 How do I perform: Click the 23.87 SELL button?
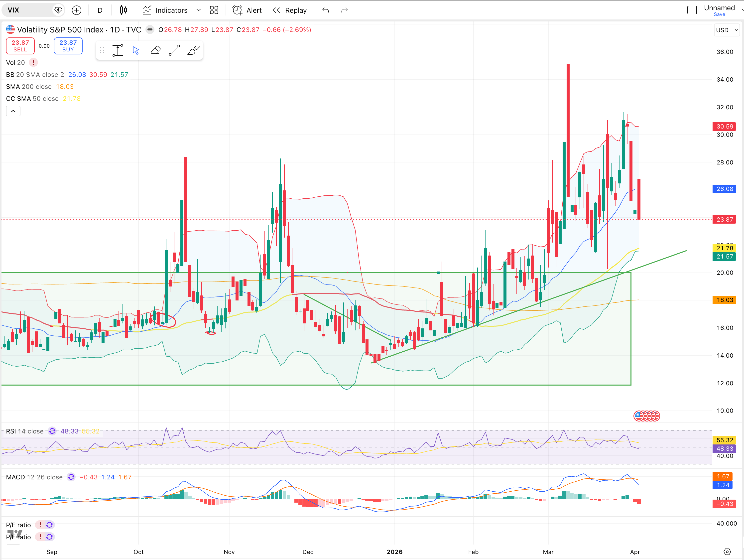(20, 46)
